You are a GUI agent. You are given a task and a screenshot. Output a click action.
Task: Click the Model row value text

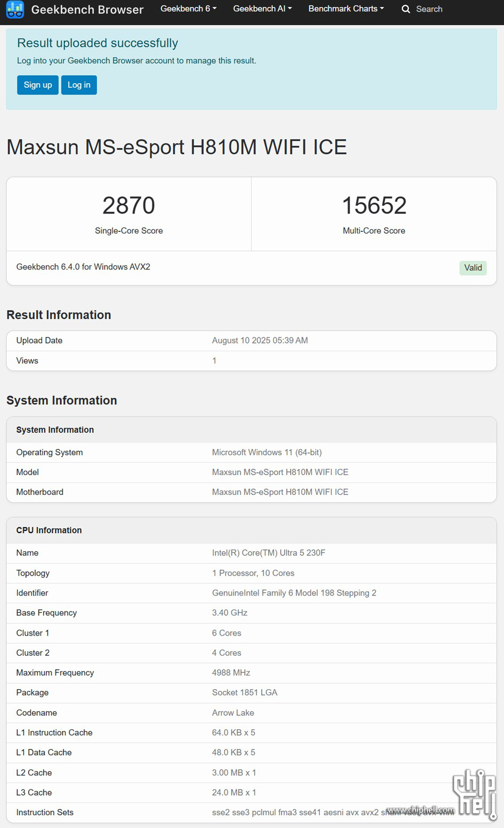point(280,472)
